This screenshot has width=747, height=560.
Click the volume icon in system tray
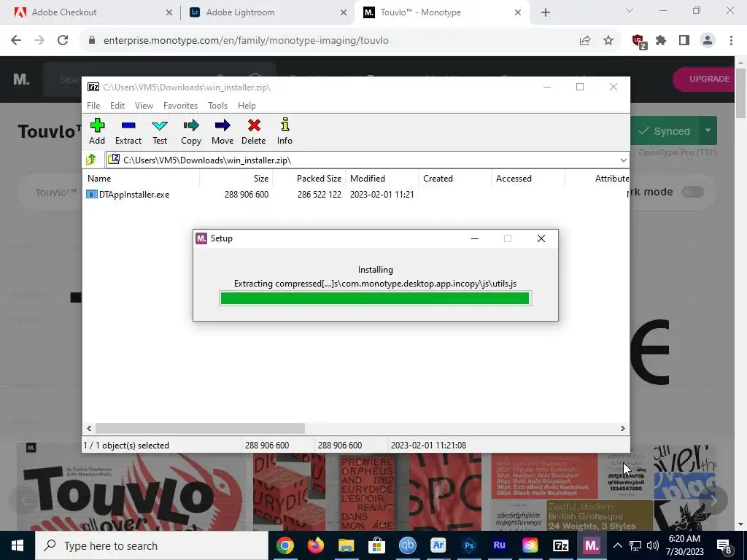(x=653, y=545)
